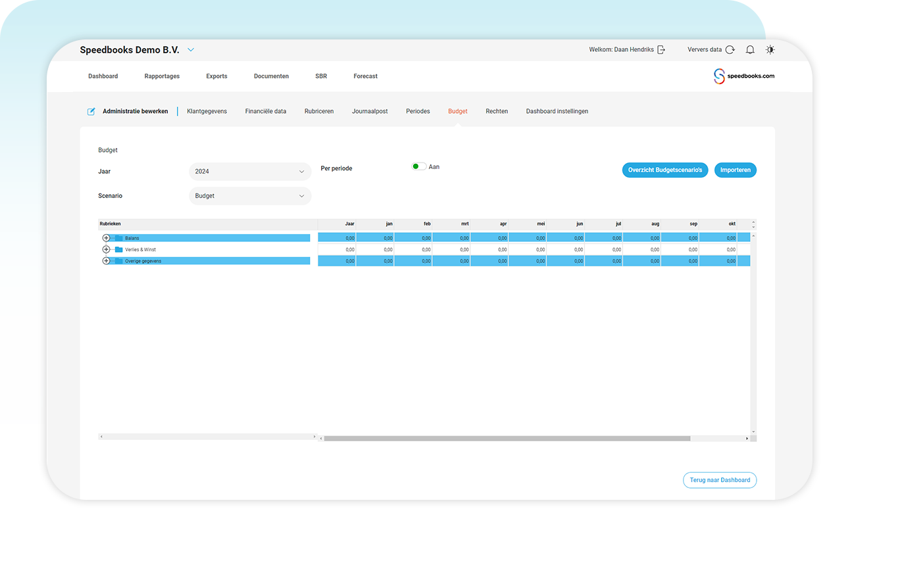
Task: Open the Jaar 2024 dropdown
Action: click(x=250, y=172)
